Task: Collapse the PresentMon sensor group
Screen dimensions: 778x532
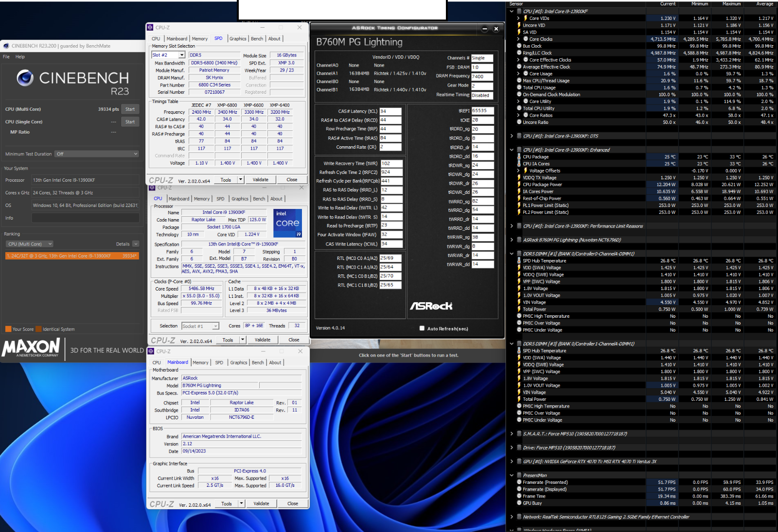Action: pyautogui.click(x=512, y=476)
